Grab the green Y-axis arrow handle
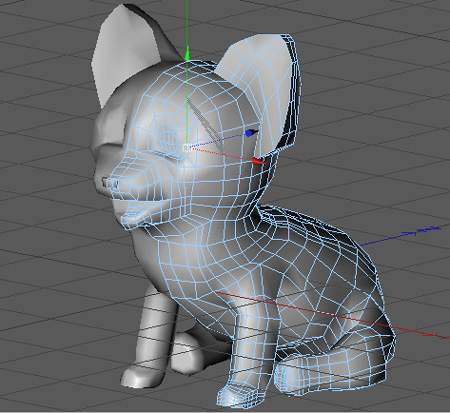This screenshot has height=413, width=450. (x=187, y=53)
